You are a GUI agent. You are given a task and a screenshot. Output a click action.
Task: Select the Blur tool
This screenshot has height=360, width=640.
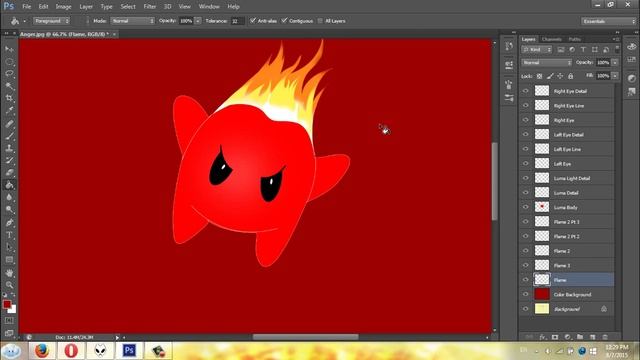pyautogui.click(x=9, y=197)
